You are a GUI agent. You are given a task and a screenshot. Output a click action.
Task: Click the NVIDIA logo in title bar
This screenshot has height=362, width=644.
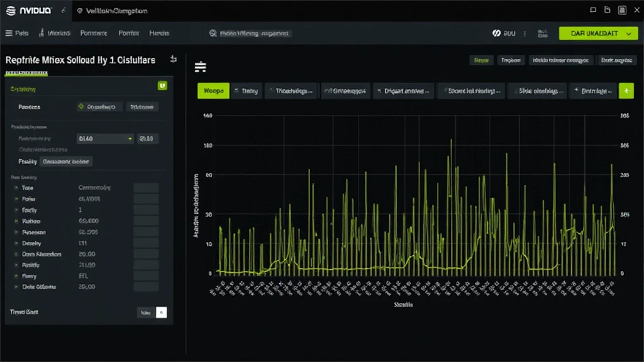click(11, 11)
